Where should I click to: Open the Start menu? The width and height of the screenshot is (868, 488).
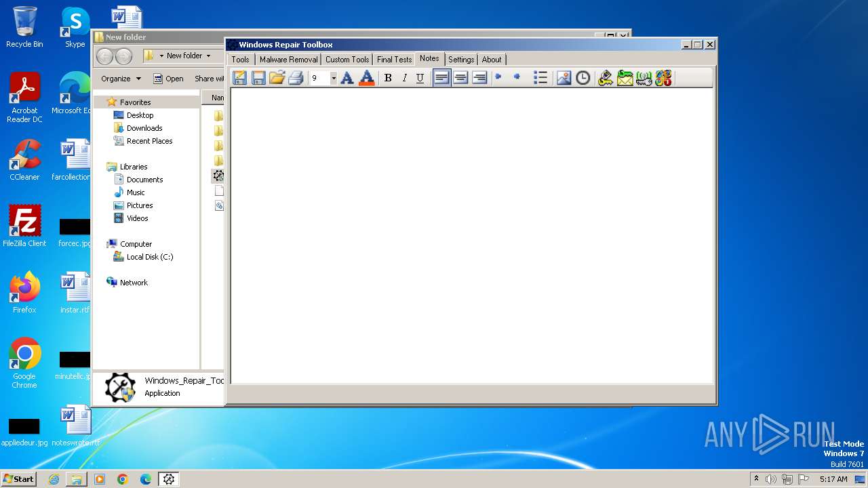[18, 479]
